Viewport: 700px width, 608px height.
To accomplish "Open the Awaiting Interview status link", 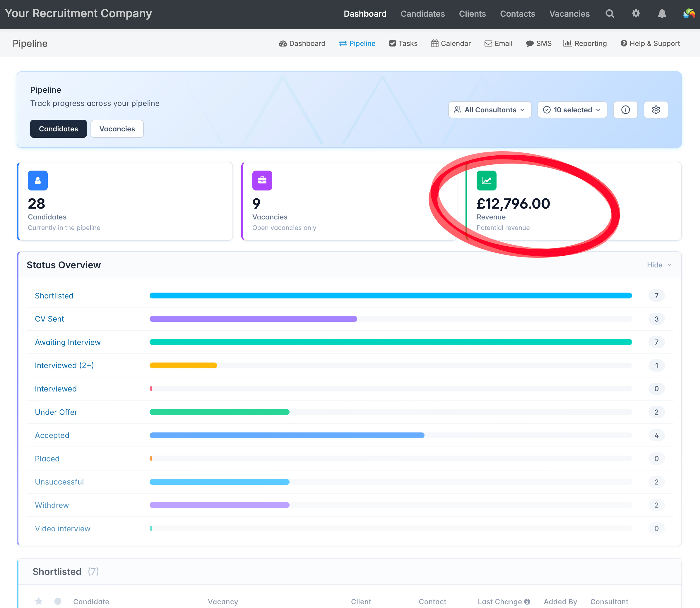I will point(68,342).
